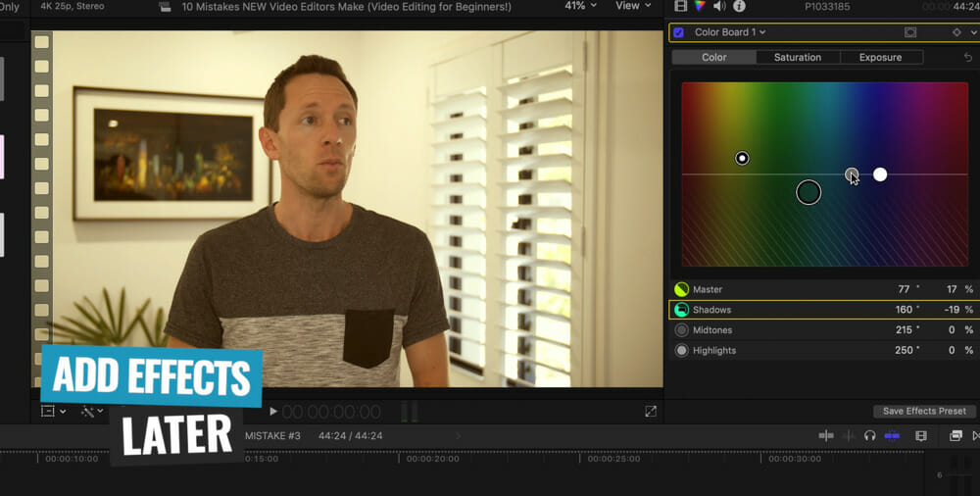
Task: Open the Audio inspector speaker icon
Action: [719, 6]
